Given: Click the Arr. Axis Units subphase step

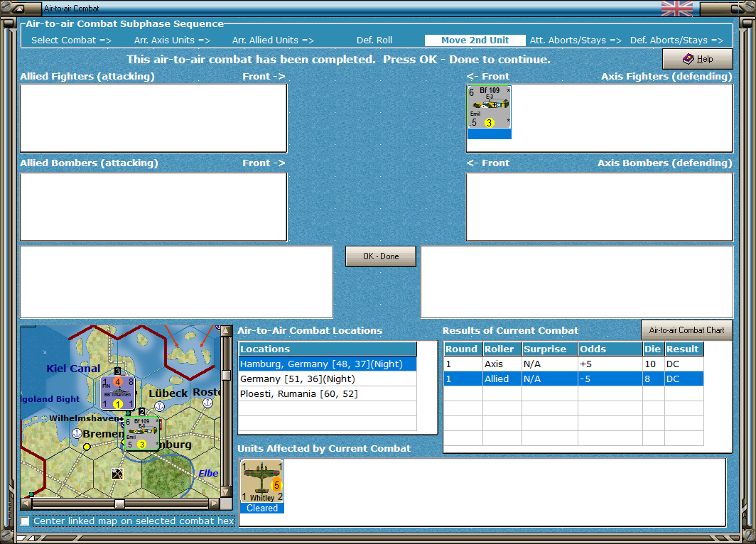Looking at the screenshot, I should click(x=172, y=40).
